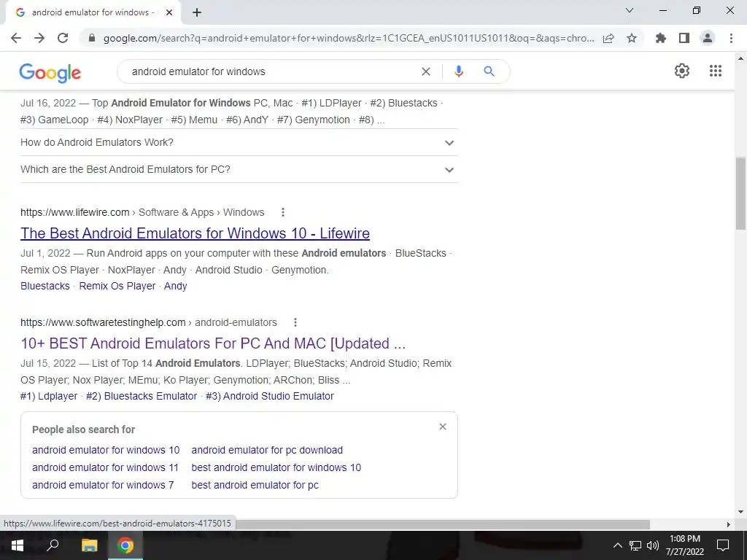Open 10+ BEST Android Emulators result

click(x=213, y=343)
